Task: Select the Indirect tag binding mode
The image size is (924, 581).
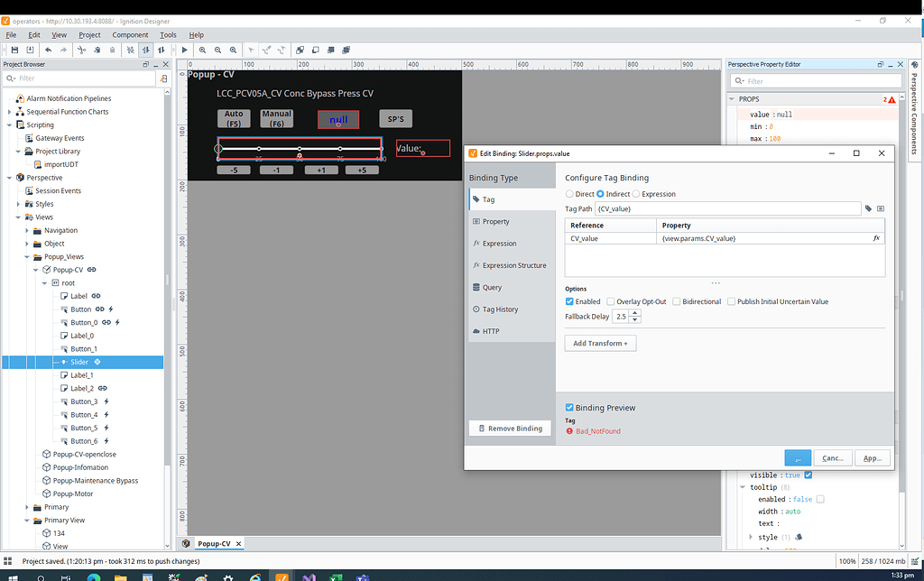Action: pyautogui.click(x=600, y=194)
